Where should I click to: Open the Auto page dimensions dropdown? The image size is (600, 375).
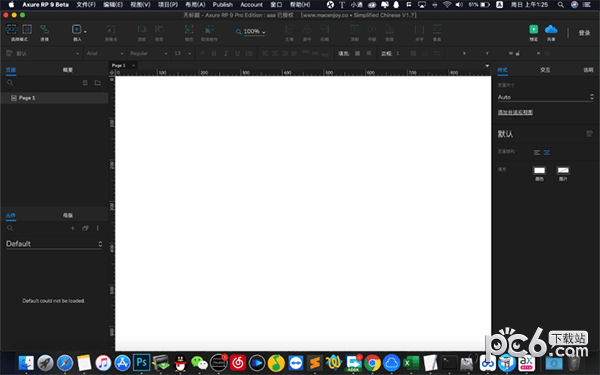(x=545, y=97)
